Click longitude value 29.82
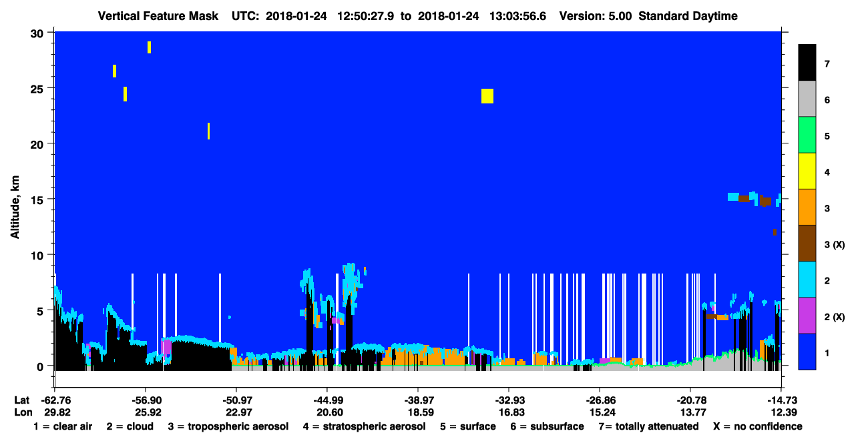This screenshot has height=445, width=868. coord(57,412)
